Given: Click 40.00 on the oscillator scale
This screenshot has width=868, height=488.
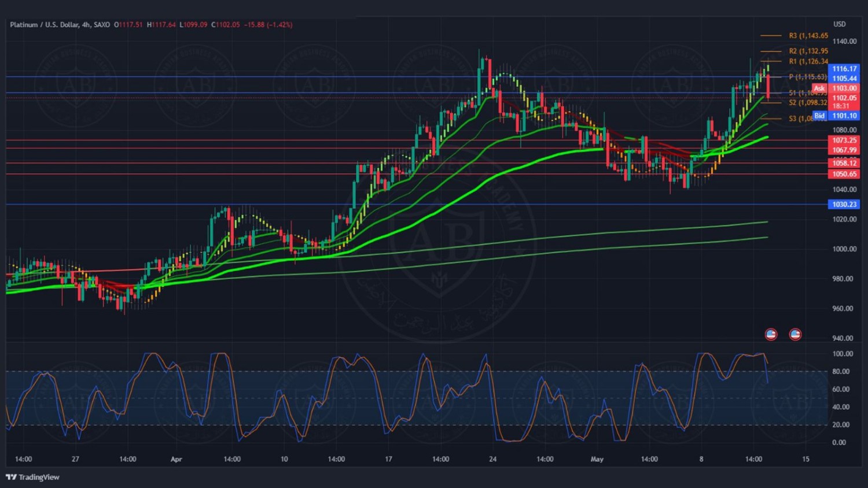Looking at the screenshot, I should tap(841, 407).
